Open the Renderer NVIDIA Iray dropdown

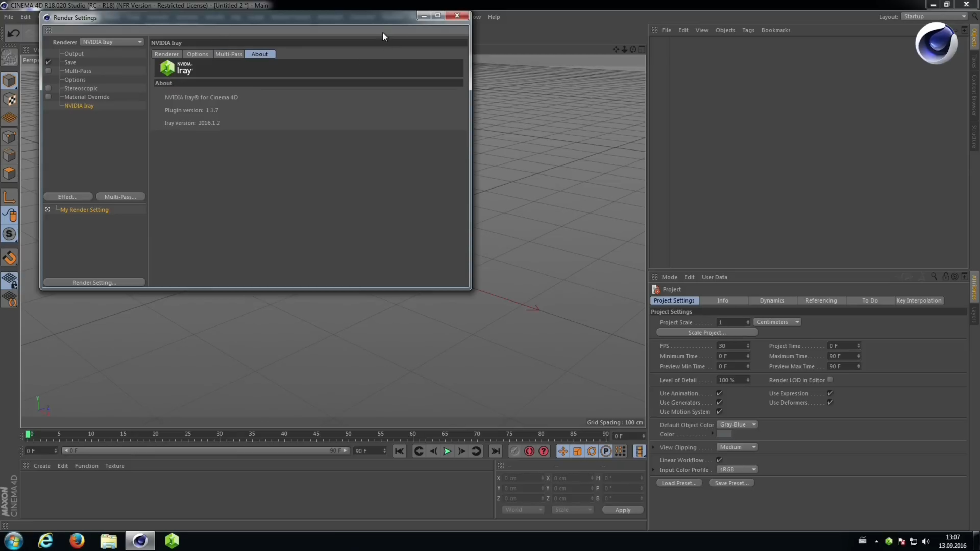coord(112,42)
